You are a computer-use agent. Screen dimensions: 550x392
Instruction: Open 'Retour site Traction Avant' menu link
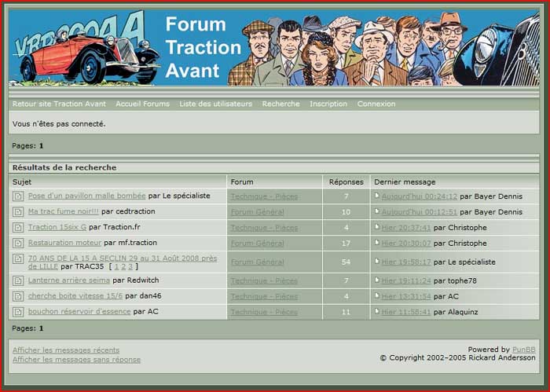pos(59,104)
